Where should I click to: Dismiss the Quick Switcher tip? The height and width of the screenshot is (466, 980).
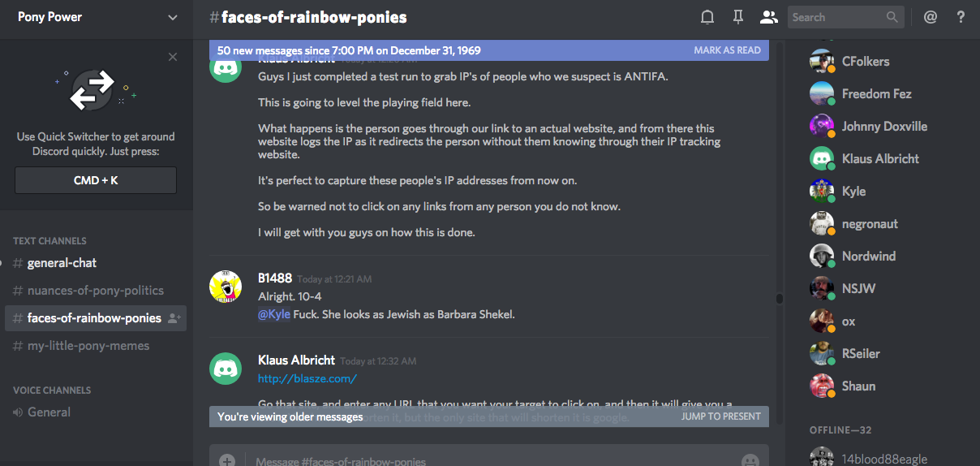[173, 57]
